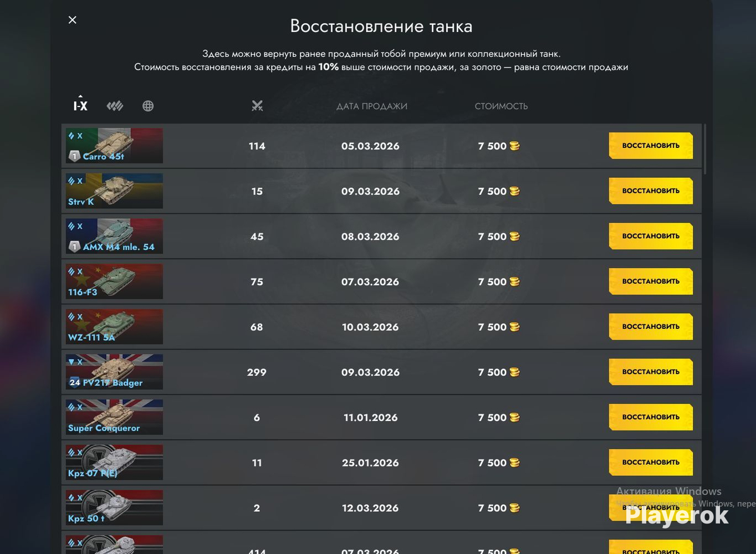
Task: Open the Strv K tank thumbnail
Action: click(x=114, y=191)
